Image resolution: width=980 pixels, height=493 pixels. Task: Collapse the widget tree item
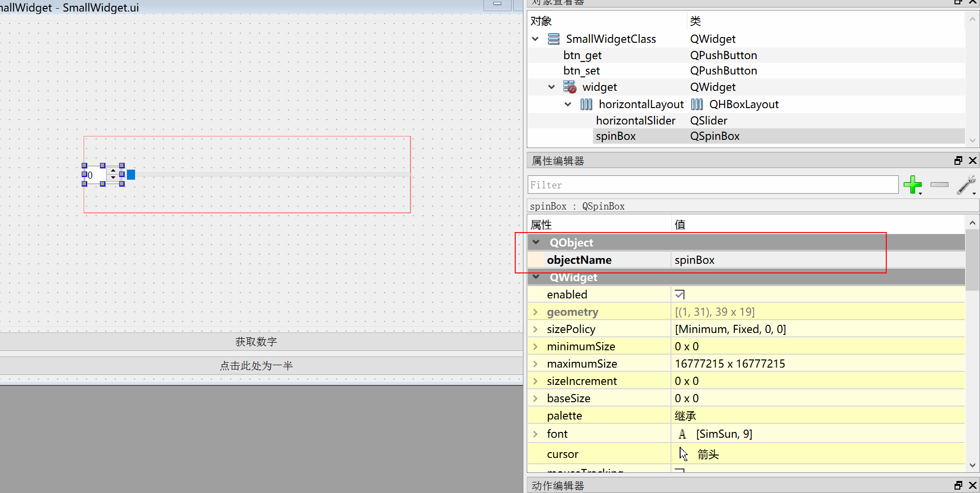point(551,87)
